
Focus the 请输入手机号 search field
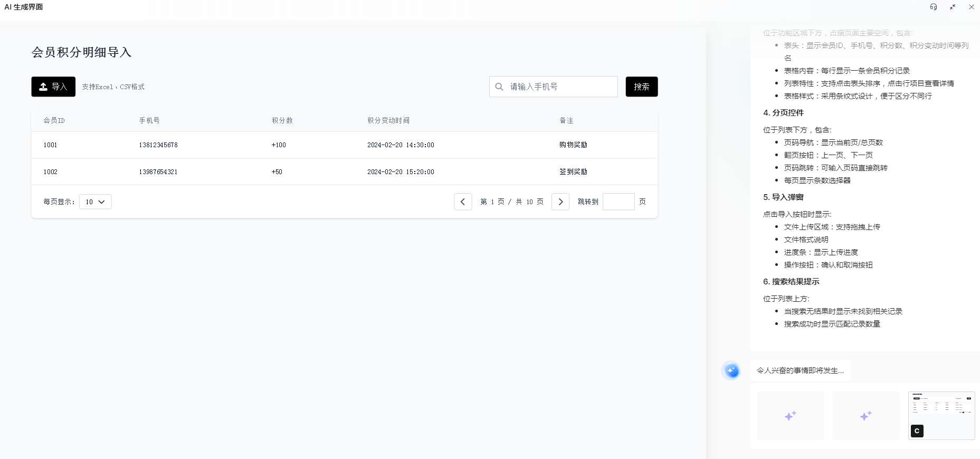pyautogui.click(x=553, y=87)
